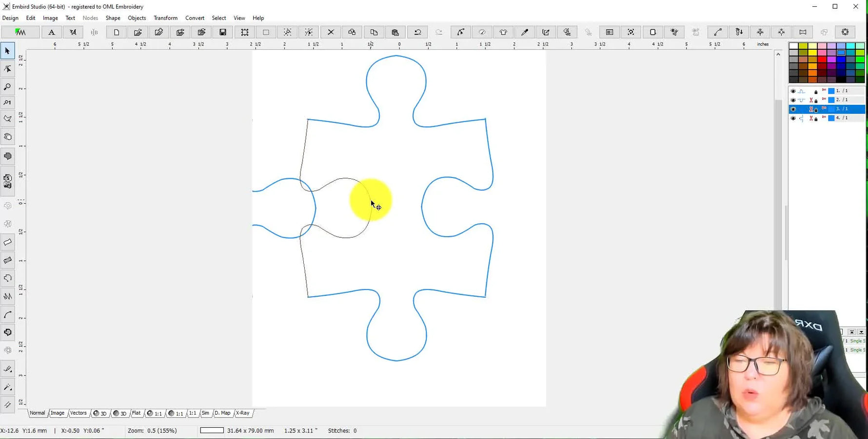This screenshot has width=868, height=439.
Task: Click the gear settings icon in toolbar
Action: (x=845, y=32)
